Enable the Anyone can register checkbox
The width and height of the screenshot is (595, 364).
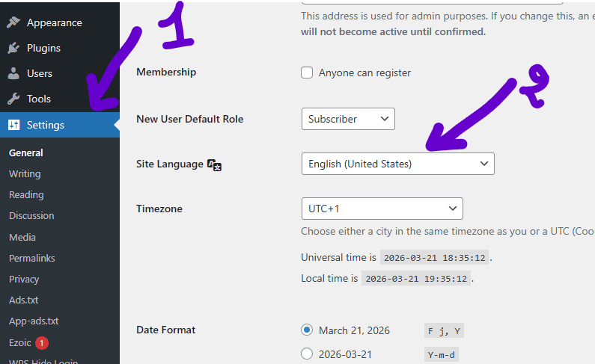click(307, 73)
